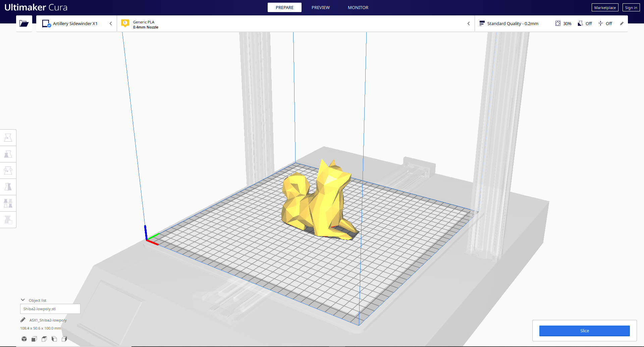Collapse the printer selector chevron
The image size is (644, 347).
[111, 23]
